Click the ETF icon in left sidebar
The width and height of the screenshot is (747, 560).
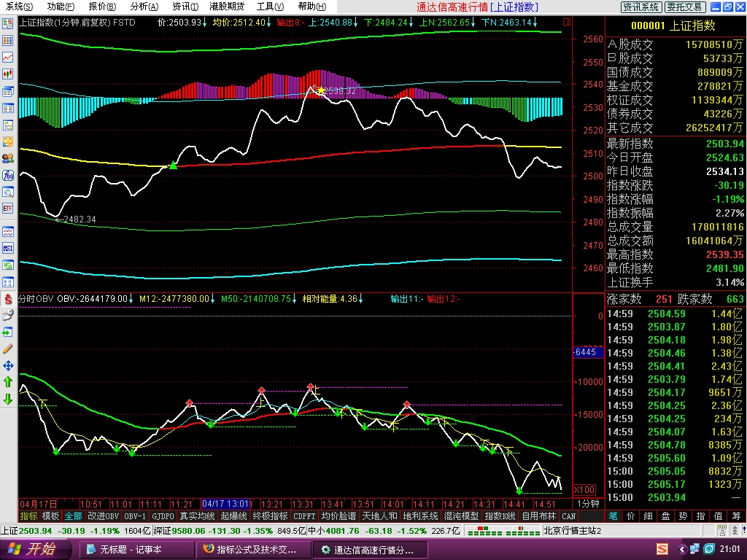[x=8, y=208]
